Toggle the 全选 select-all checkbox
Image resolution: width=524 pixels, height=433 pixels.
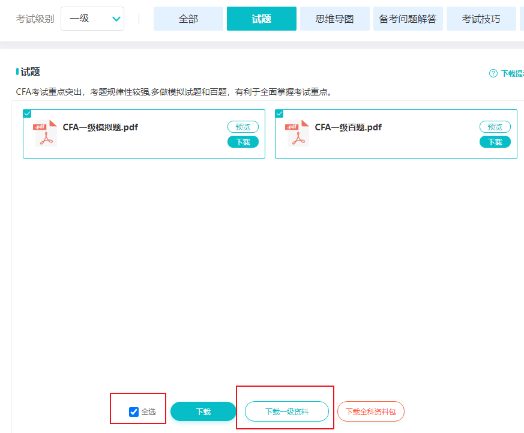[134, 412]
